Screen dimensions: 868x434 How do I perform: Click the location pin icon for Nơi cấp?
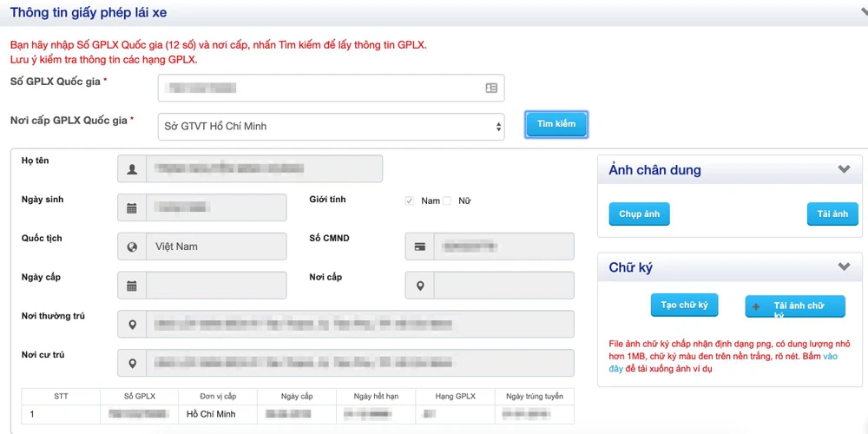coord(420,286)
